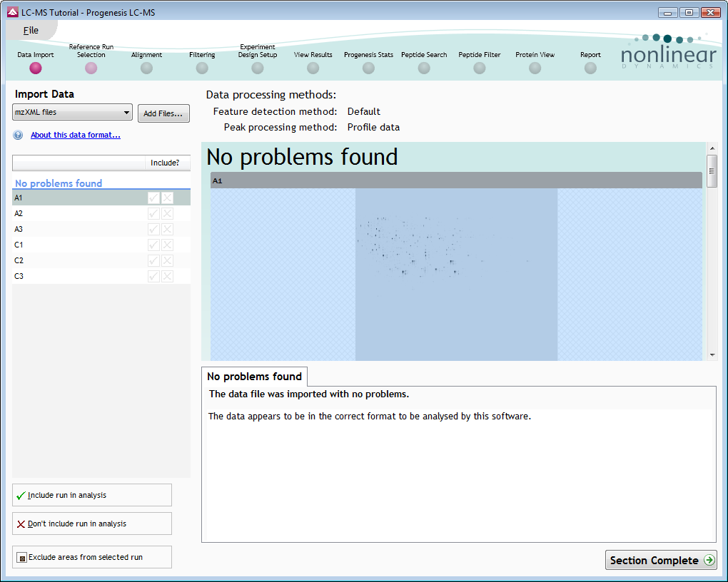Select run A1 in the list
This screenshot has width=728, height=582.
(x=101, y=198)
